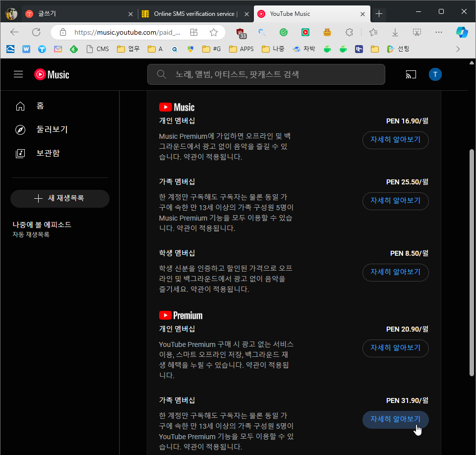
Task: Open a new browser tab
Action: 379,14
